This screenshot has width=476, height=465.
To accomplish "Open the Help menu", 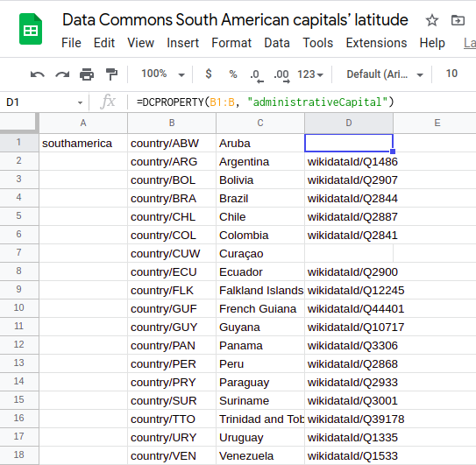I will pyautogui.click(x=432, y=43).
